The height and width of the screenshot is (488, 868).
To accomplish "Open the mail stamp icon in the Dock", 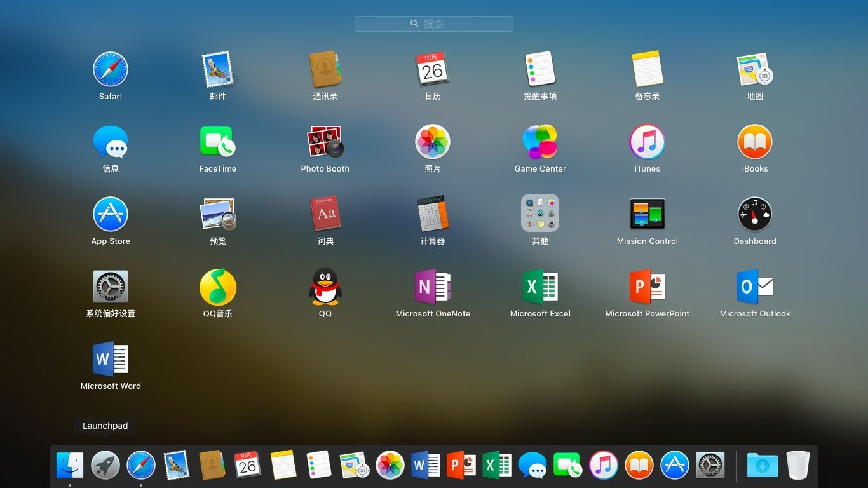I will tap(177, 465).
